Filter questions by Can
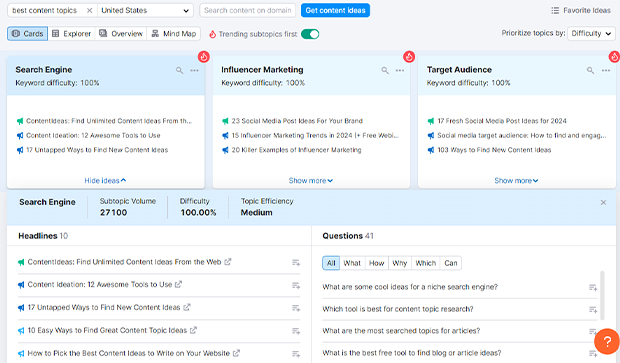620x363 pixels. (x=451, y=263)
